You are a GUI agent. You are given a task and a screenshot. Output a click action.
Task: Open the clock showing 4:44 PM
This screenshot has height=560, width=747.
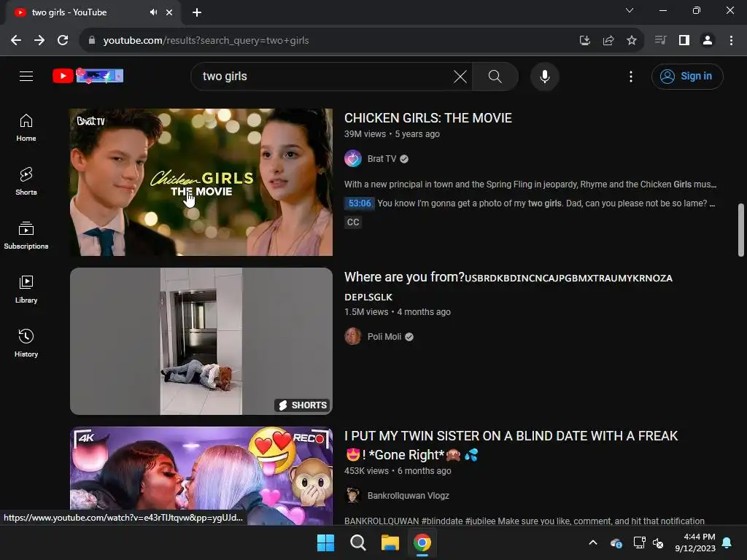(x=695, y=542)
